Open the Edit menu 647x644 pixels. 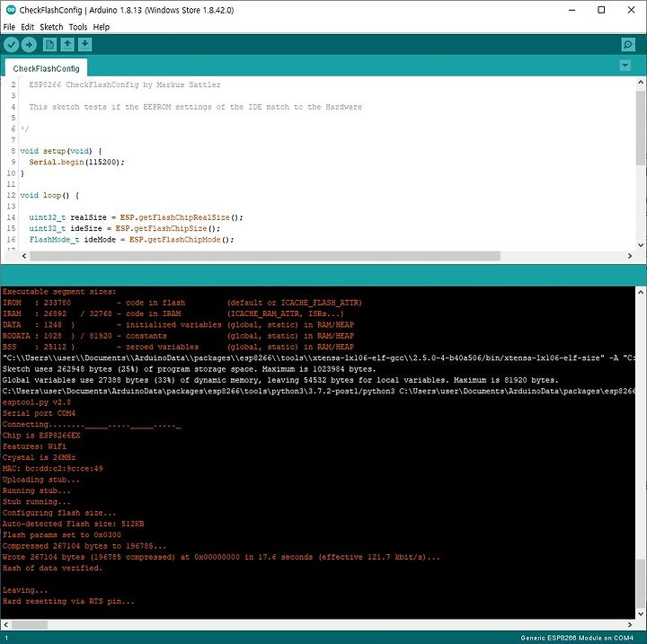pos(27,27)
